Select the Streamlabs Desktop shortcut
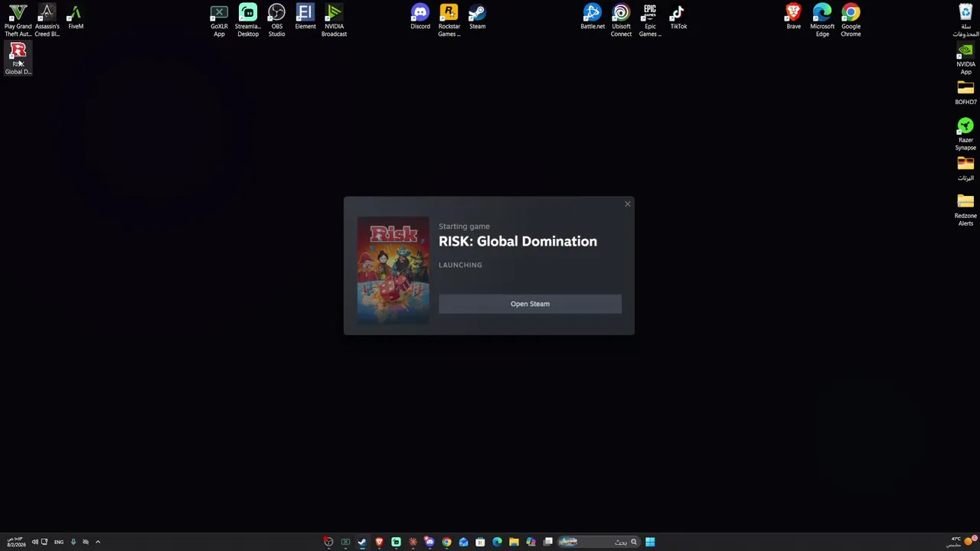The image size is (980, 551). pyautogui.click(x=248, y=21)
